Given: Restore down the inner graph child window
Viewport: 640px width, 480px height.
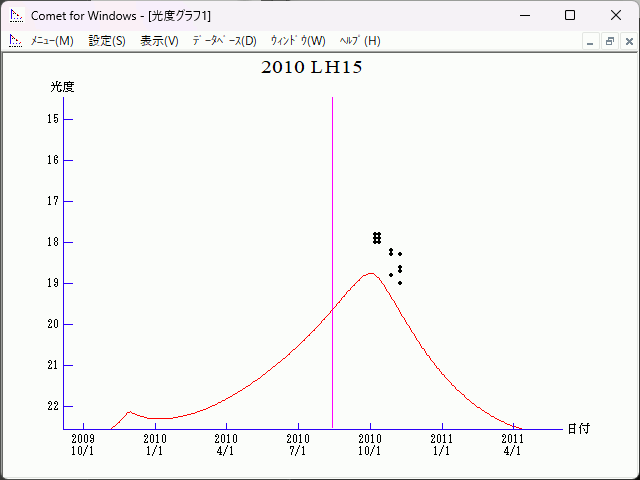Looking at the screenshot, I should [609, 41].
